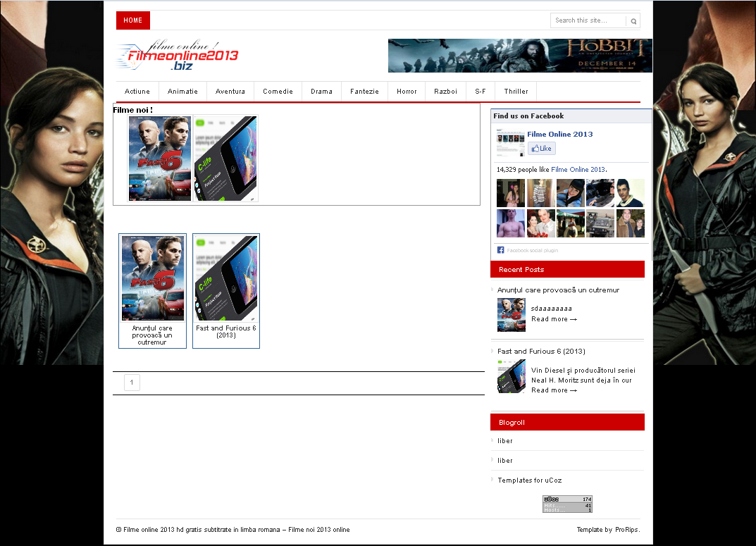Open recent post 'Anunțul care provoacă un cutremur'
This screenshot has height=546, width=756.
pyautogui.click(x=558, y=290)
